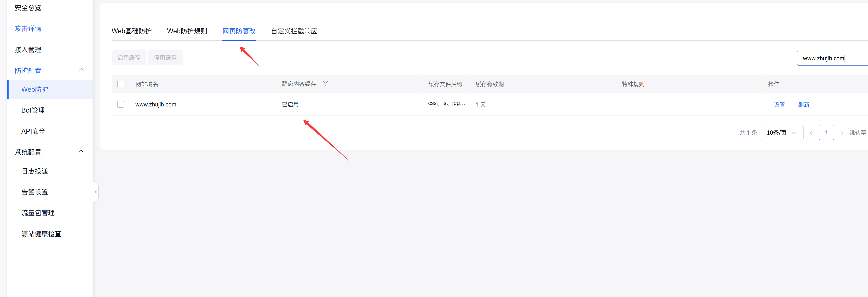
Task: Open the 10条/页 page size dropdown
Action: (782, 133)
